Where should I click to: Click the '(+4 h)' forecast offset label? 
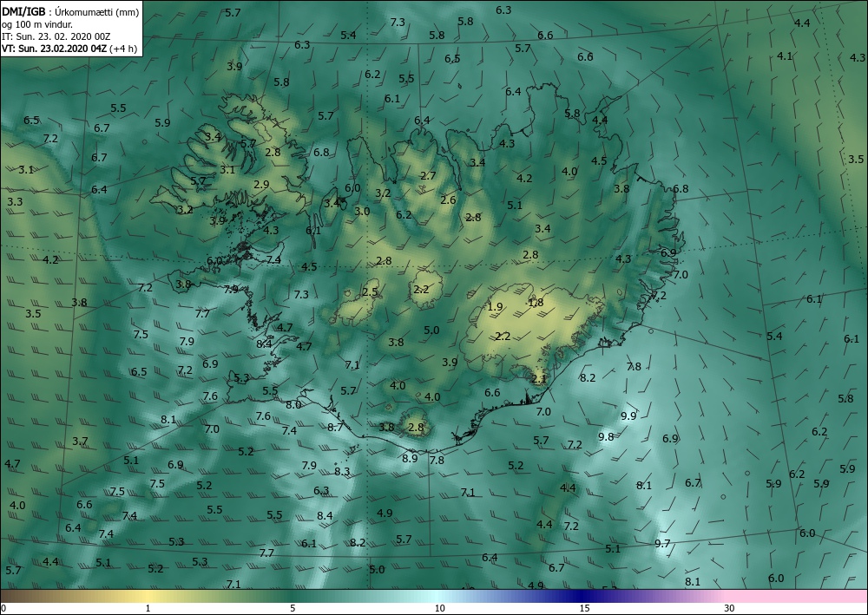pyautogui.click(x=123, y=48)
